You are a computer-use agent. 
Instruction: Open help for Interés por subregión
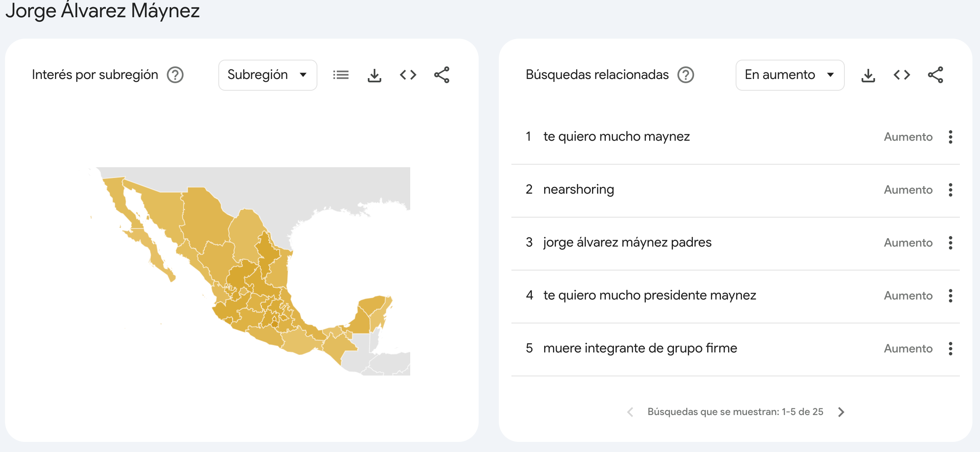175,75
